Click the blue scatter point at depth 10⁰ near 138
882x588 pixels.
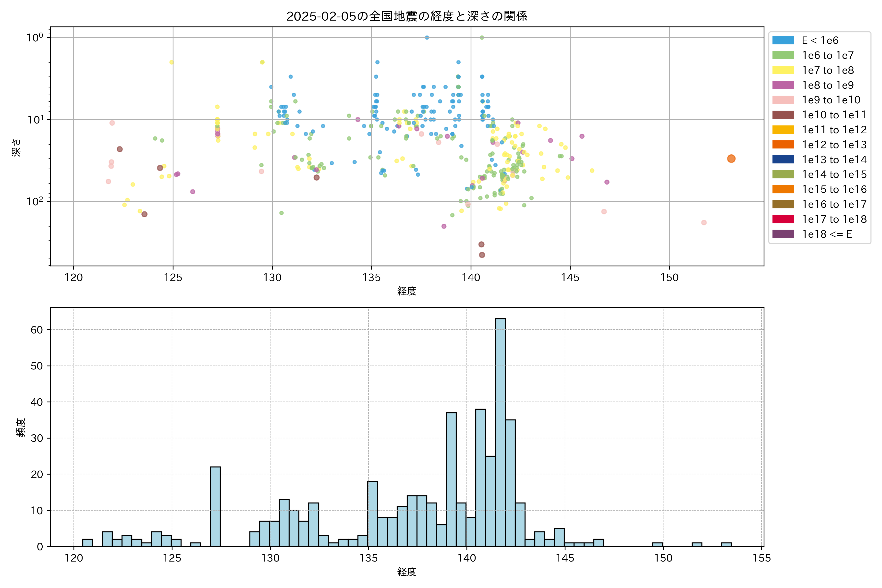click(x=427, y=37)
